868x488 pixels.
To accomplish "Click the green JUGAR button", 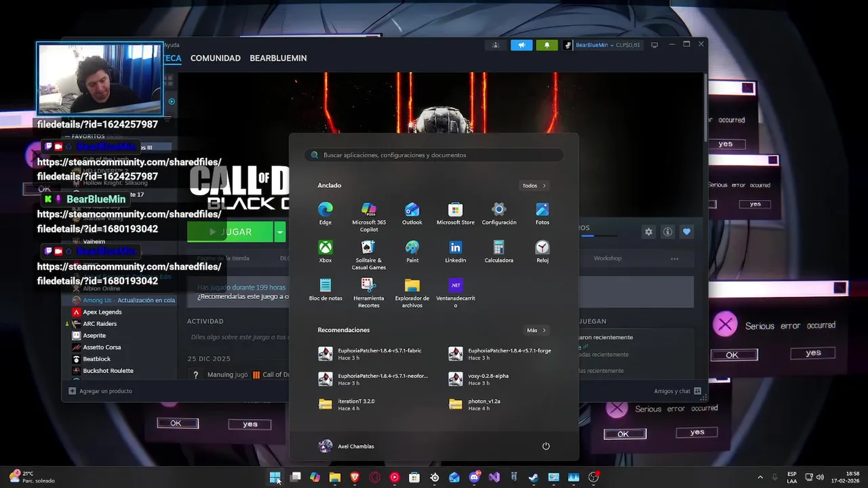I will [230, 232].
